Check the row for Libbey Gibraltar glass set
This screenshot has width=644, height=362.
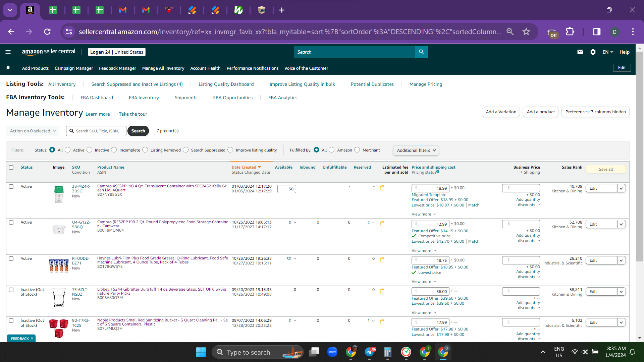click(x=11, y=290)
